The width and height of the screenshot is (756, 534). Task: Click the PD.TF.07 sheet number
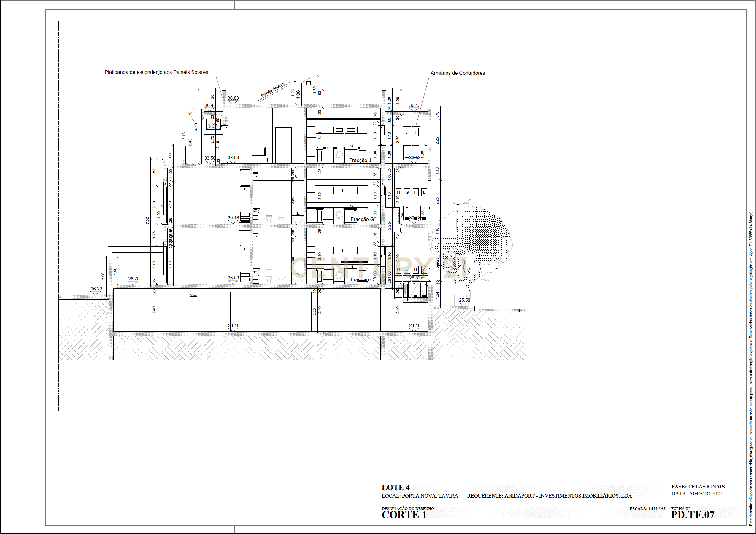tap(693, 515)
